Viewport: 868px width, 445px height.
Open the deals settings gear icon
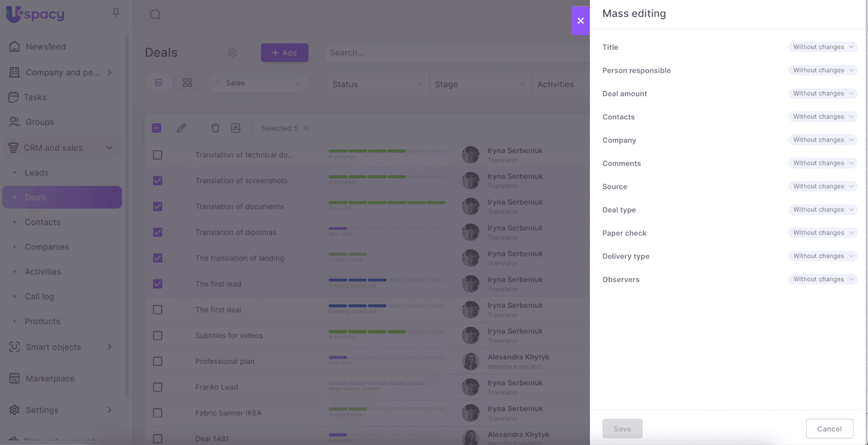[x=232, y=53]
